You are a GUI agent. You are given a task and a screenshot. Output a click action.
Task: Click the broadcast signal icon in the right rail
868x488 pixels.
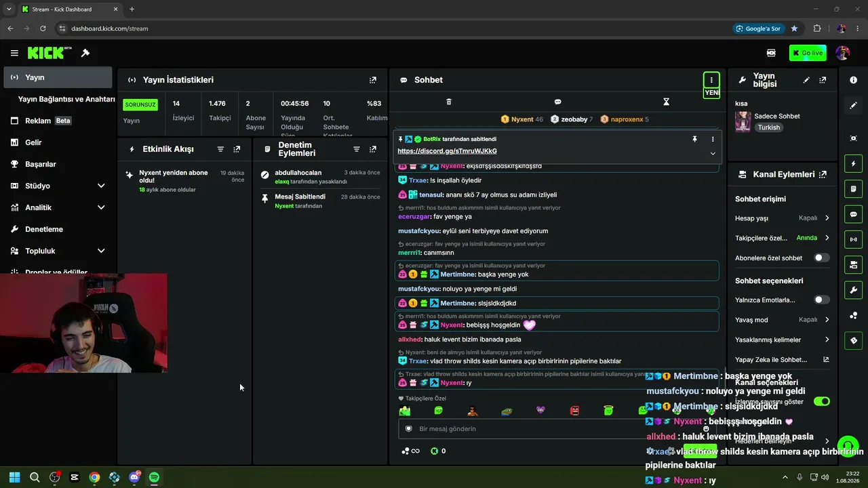tap(853, 239)
